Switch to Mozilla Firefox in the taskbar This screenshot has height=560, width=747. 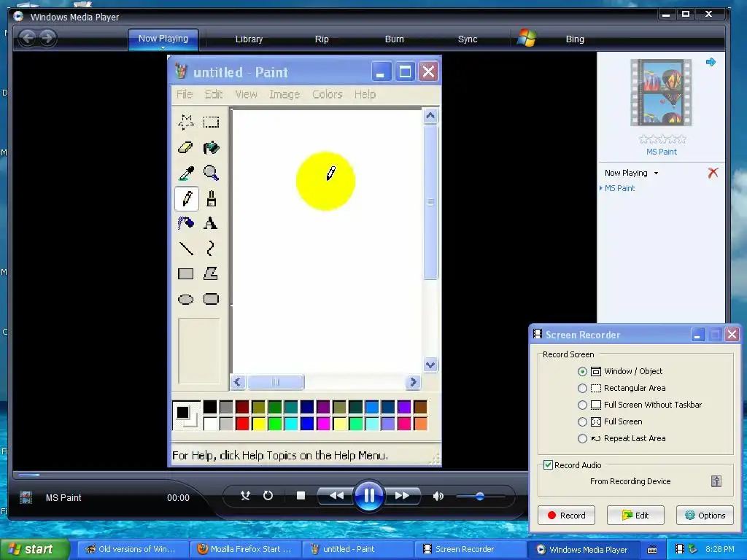(247, 550)
